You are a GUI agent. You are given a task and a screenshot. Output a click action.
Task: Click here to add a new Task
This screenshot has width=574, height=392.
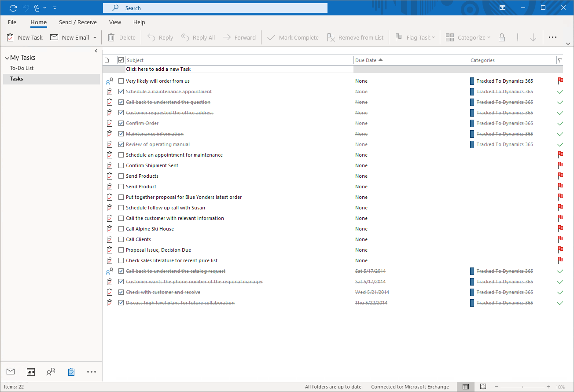click(158, 69)
